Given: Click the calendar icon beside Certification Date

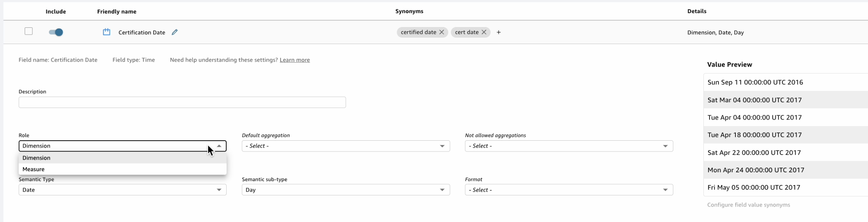Looking at the screenshot, I should pyautogui.click(x=106, y=32).
